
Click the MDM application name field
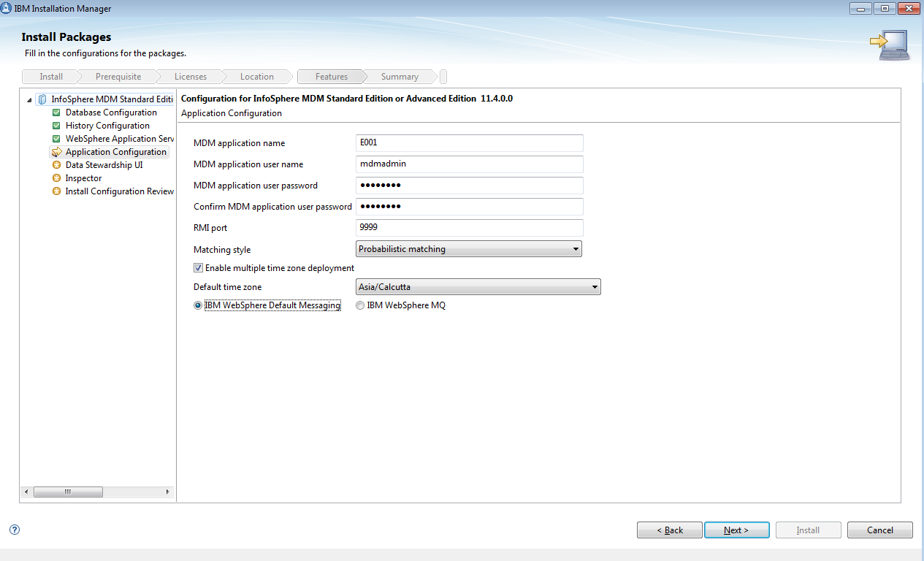tap(470, 143)
